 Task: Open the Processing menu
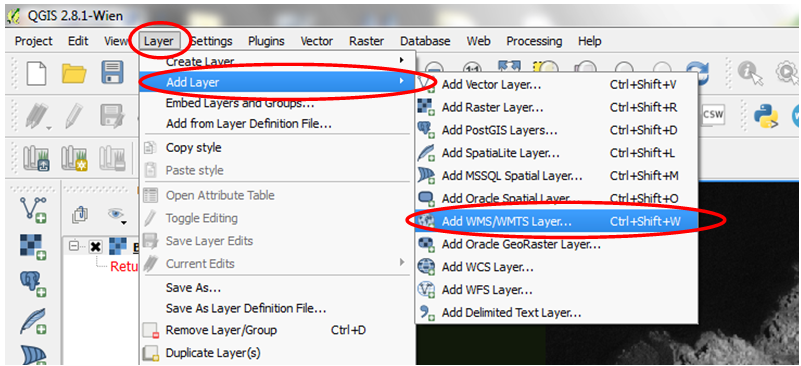tap(534, 41)
